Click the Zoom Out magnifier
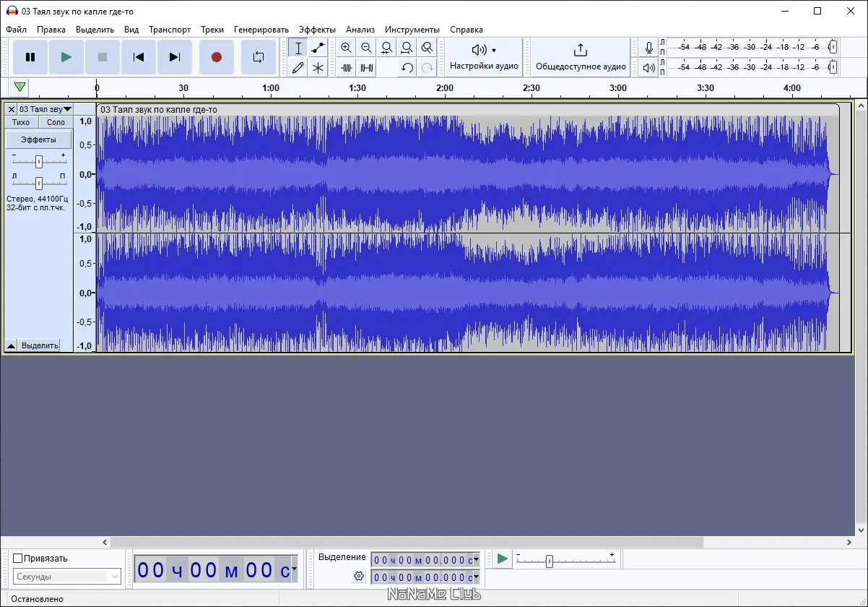The height and width of the screenshot is (607, 868). [x=367, y=48]
